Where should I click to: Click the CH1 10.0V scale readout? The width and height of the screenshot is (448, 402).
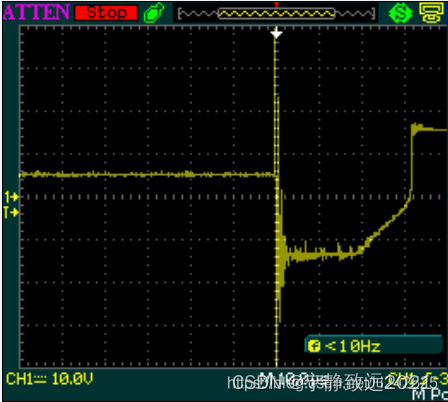[49, 379]
